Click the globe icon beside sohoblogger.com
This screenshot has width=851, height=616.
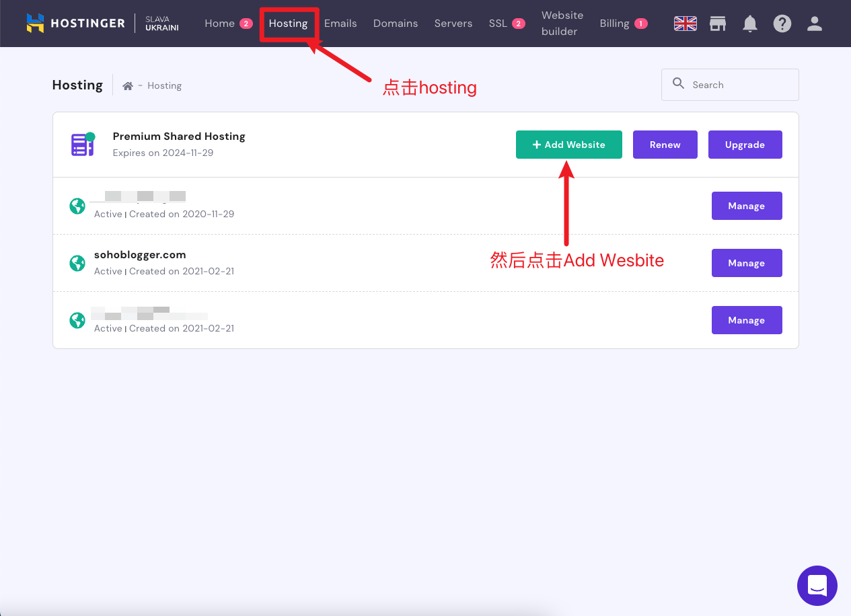77,263
